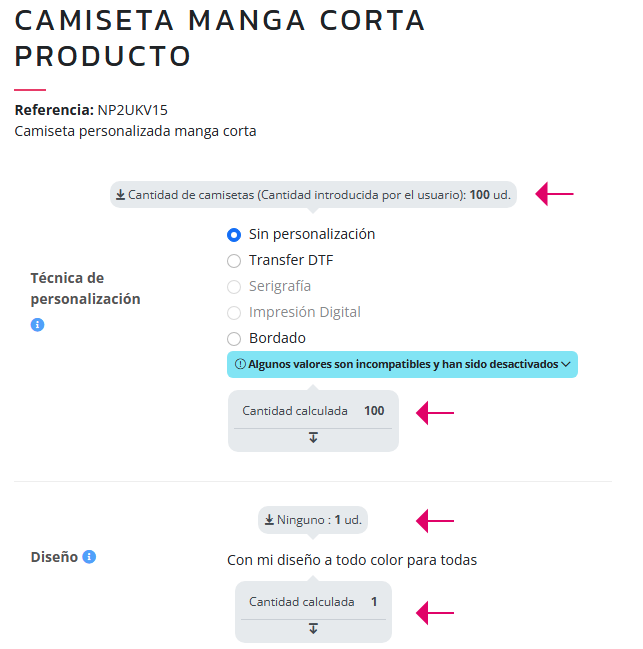The height and width of the screenshot is (649, 643).
Task: Click download icon in camisetas quantity pill
Action: click(x=121, y=195)
